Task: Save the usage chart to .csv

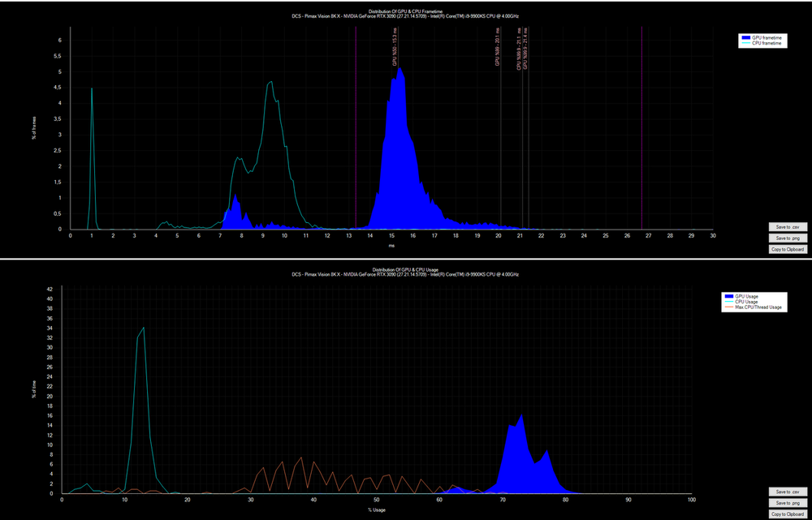Action: (788, 492)
